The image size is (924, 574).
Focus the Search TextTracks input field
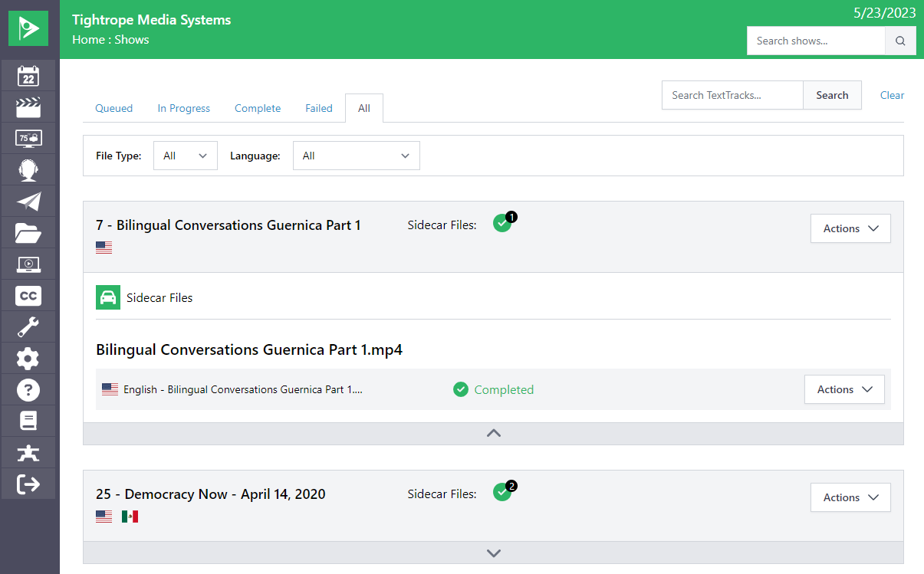[732, 95]
